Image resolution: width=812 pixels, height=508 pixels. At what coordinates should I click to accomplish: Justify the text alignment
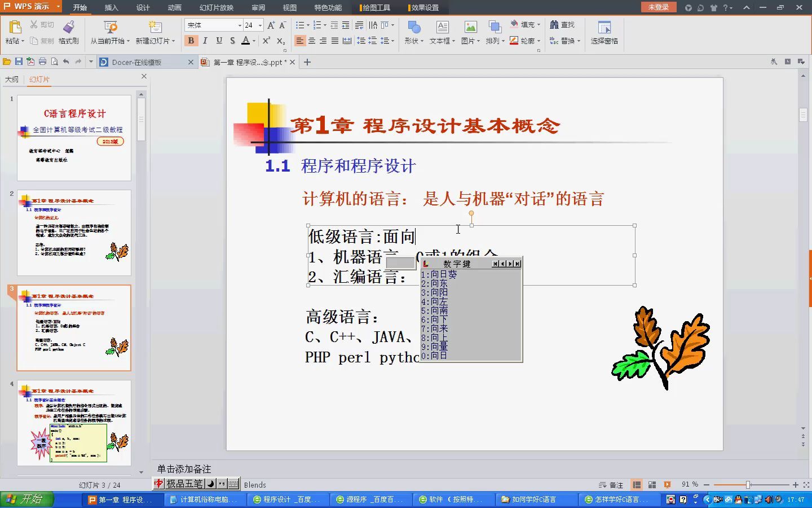click(x=335, y=41)
